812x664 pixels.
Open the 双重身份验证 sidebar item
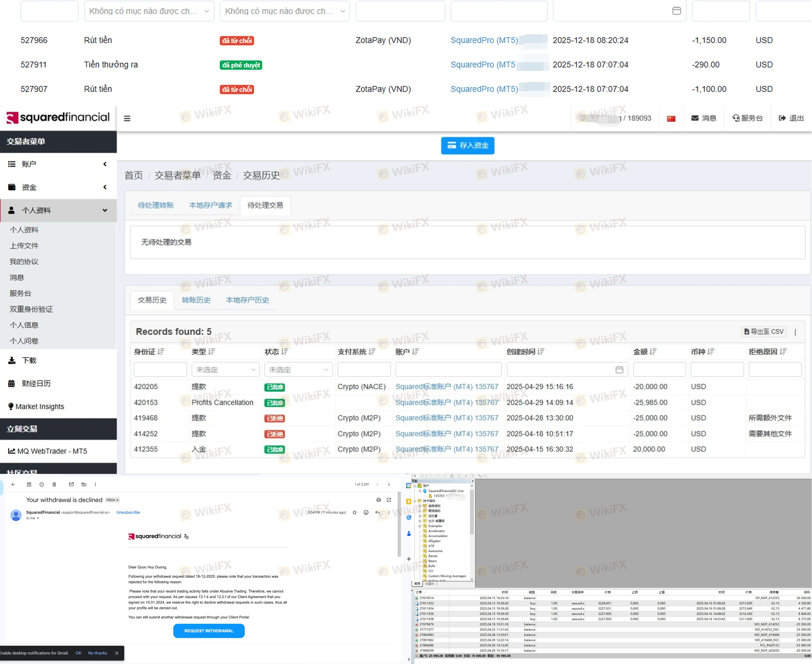coord(31,309)
